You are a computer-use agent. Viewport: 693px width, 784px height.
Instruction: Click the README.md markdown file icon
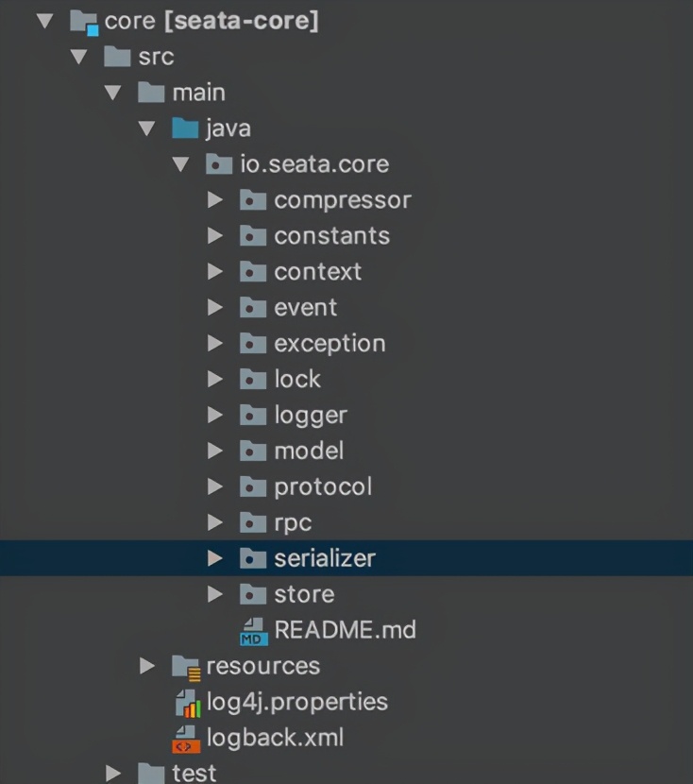pyautogui.click(x=254, y=631)
